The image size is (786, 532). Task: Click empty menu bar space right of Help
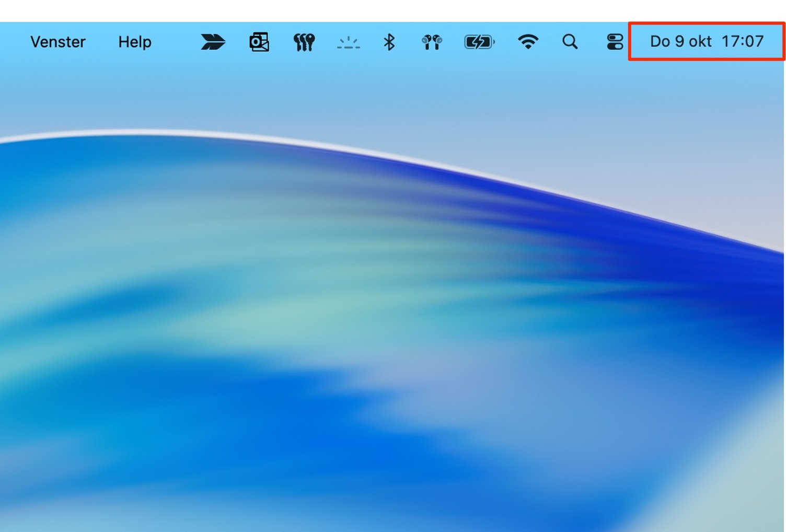click(175, 42)
